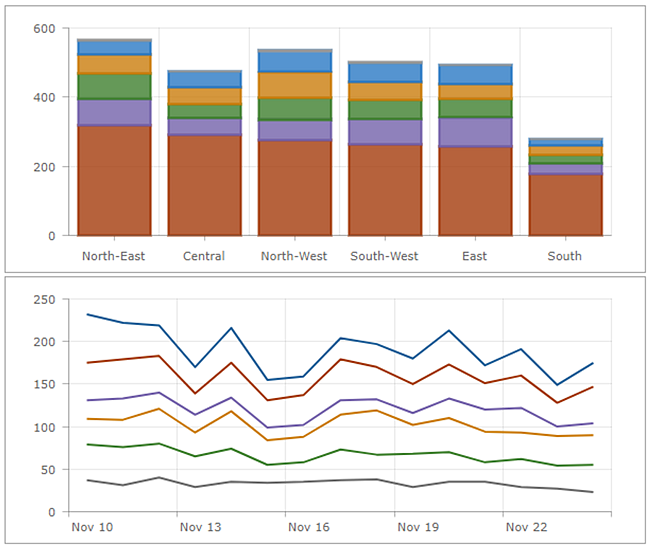
Task: Click the red segment of the North-East bar
Action: tap(114, 180)
